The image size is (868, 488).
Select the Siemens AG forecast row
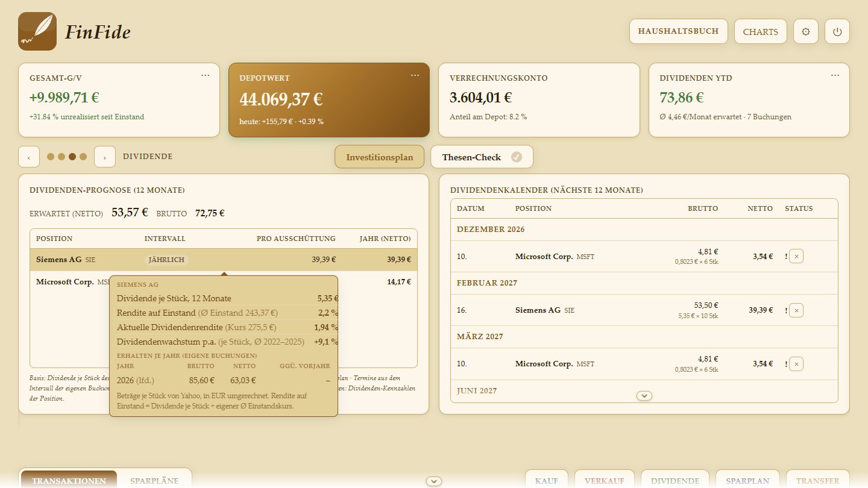coord(224,260)
